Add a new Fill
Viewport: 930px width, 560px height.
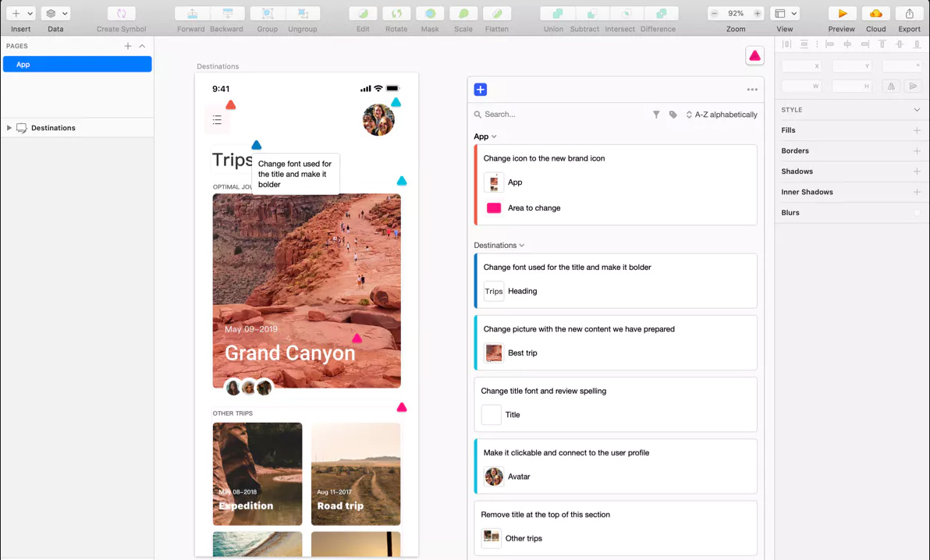click(x=917, y=130)
